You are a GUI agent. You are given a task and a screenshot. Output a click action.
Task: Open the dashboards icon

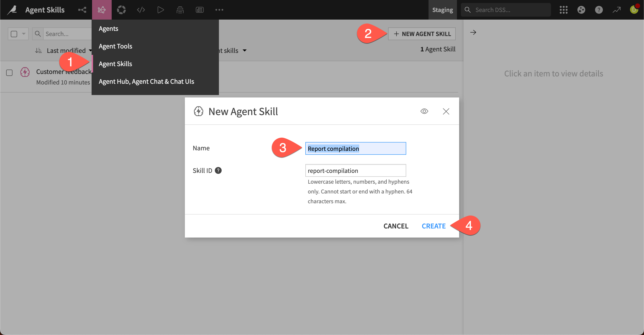pos(200,10)
